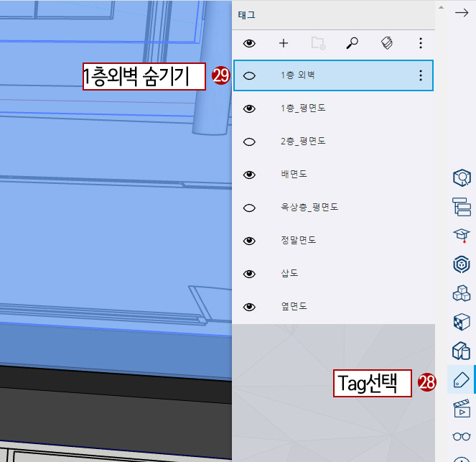
Task: Collapse the panel with arrow icon
Action: [462, 13]
